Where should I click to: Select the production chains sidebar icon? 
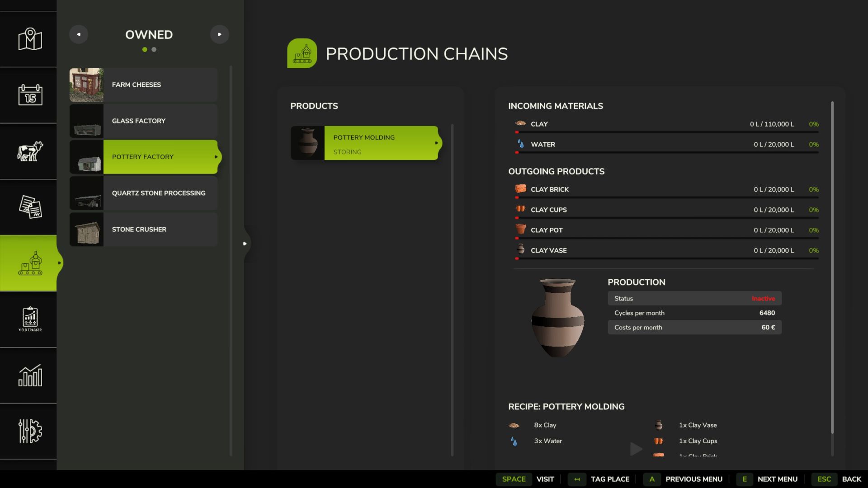click(30, 263)
